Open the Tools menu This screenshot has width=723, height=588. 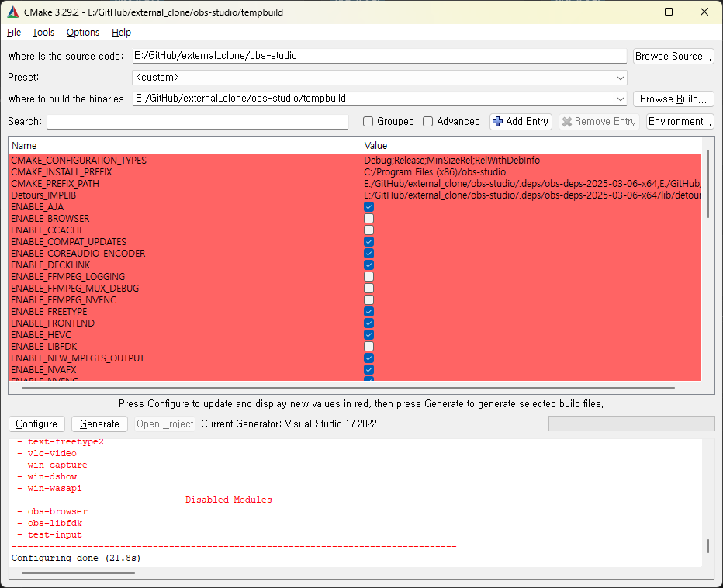click(x=43, y=33)
